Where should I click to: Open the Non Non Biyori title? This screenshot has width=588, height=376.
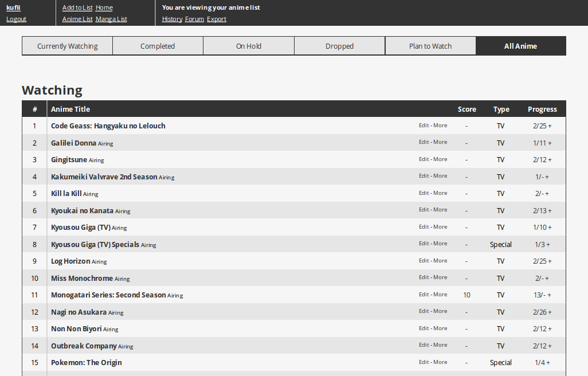tap(76, 329)
